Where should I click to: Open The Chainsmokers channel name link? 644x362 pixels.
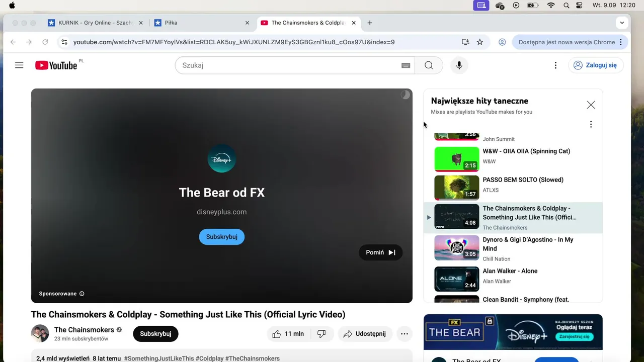click(84, 330)
